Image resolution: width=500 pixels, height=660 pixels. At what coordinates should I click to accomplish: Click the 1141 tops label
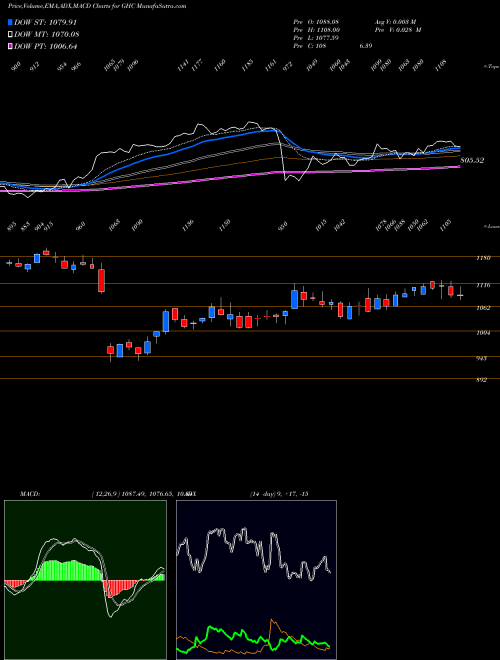182,65
